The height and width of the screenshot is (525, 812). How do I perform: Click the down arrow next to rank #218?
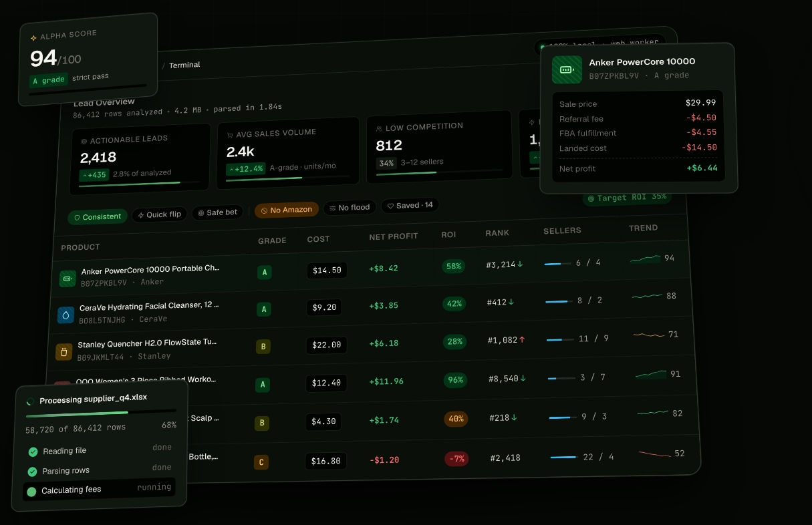tap(514, 417)
